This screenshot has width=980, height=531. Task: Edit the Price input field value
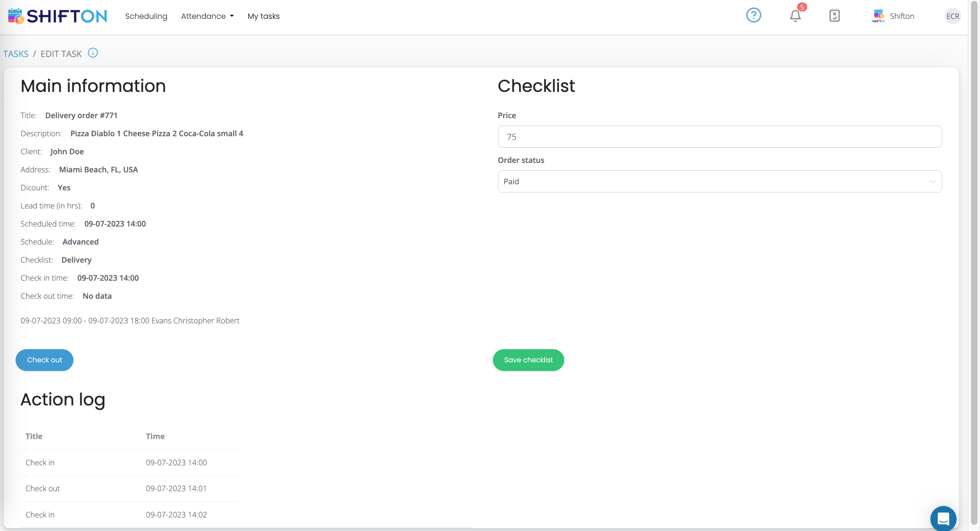[x=720, y=137]
